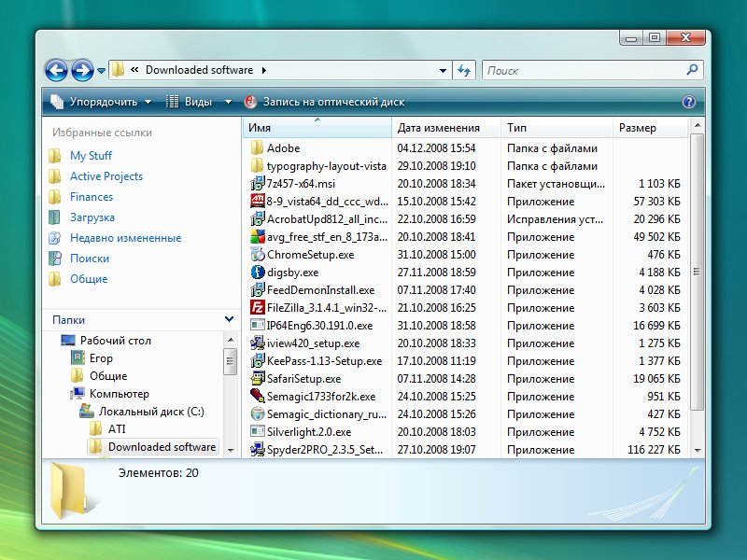The height and width of the screenshot is (560, 747).
Task: Click the folder tree scroll down arrow
Action: coord(231,450)
